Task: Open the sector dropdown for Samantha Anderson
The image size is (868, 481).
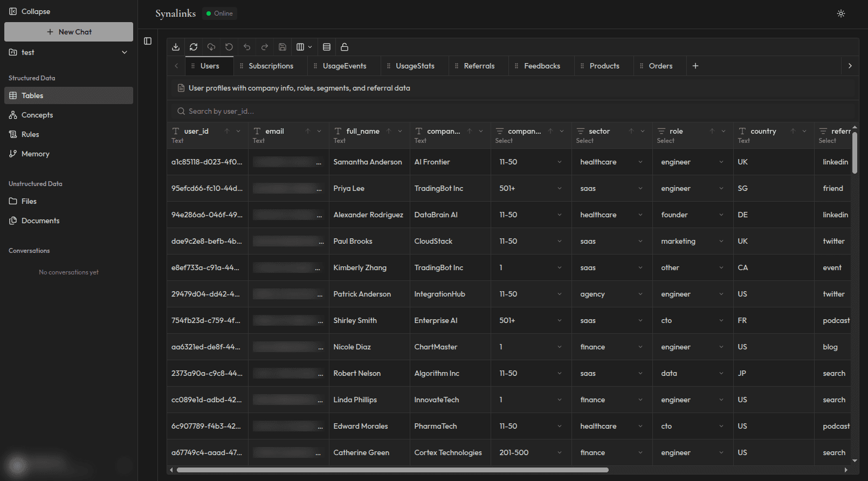Action: (x=640, y=162)
